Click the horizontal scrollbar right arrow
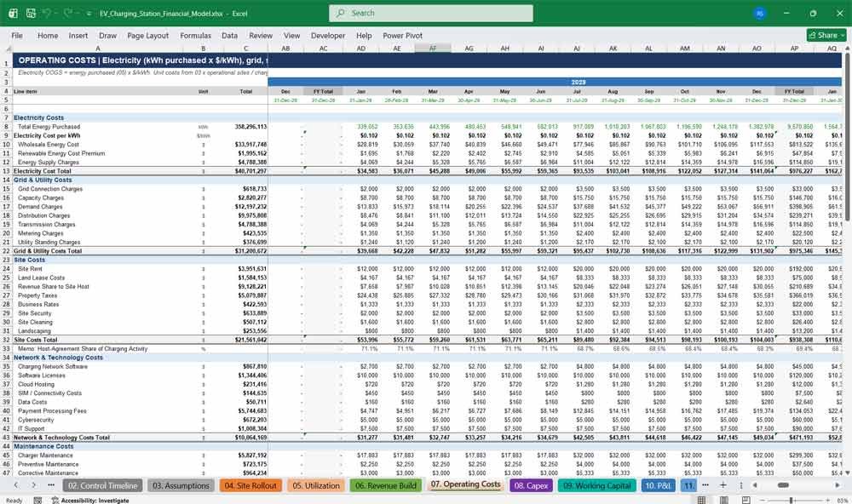This screenshot has width=852, height=504. tap(838, 485)
